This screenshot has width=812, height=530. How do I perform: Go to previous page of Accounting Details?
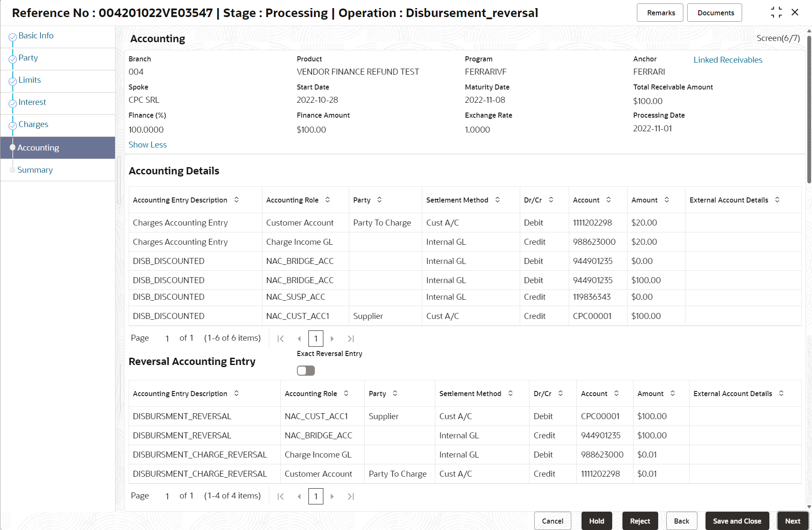point(299,339)
